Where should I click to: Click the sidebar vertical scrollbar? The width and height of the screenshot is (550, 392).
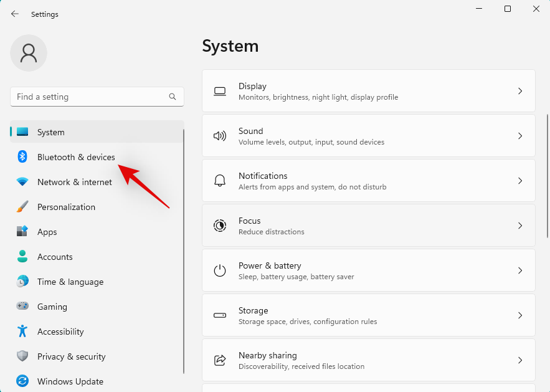coord(184,251)
